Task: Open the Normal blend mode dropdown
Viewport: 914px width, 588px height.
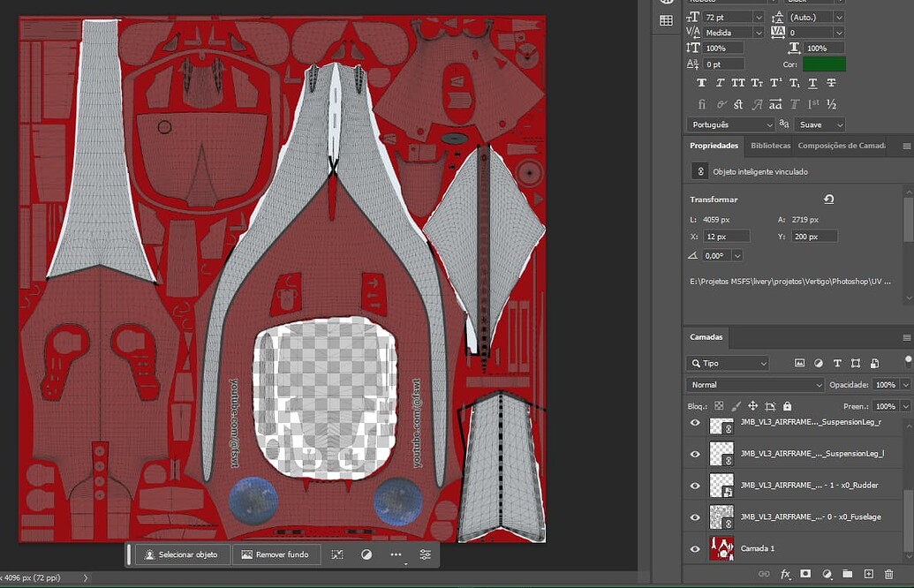Action: (x=755, y=385)
